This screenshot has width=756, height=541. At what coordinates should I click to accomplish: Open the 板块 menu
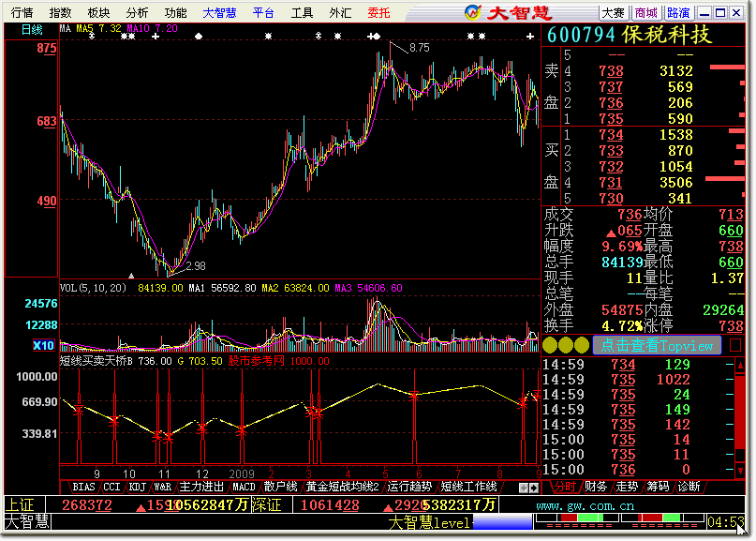(99, 12)
